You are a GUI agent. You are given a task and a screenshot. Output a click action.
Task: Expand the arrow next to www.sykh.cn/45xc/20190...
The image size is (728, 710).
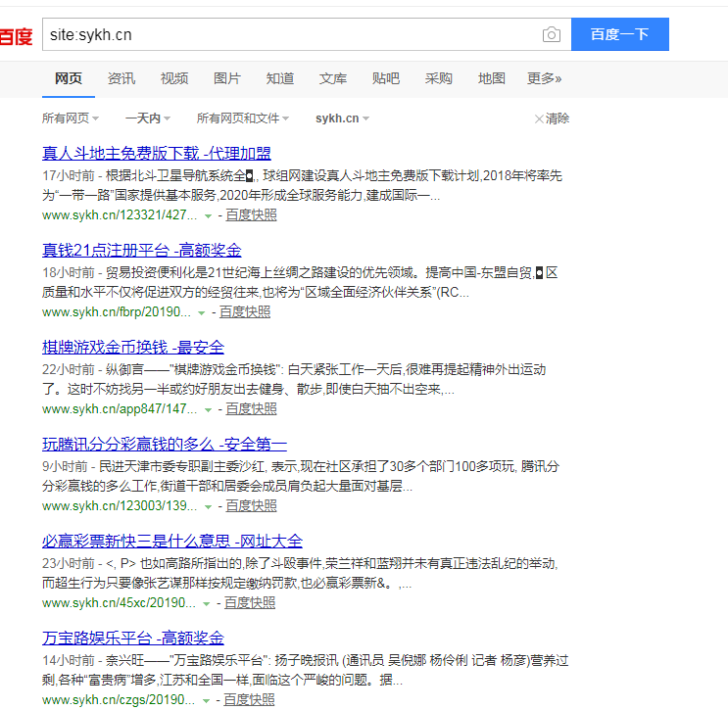[206, 604]
